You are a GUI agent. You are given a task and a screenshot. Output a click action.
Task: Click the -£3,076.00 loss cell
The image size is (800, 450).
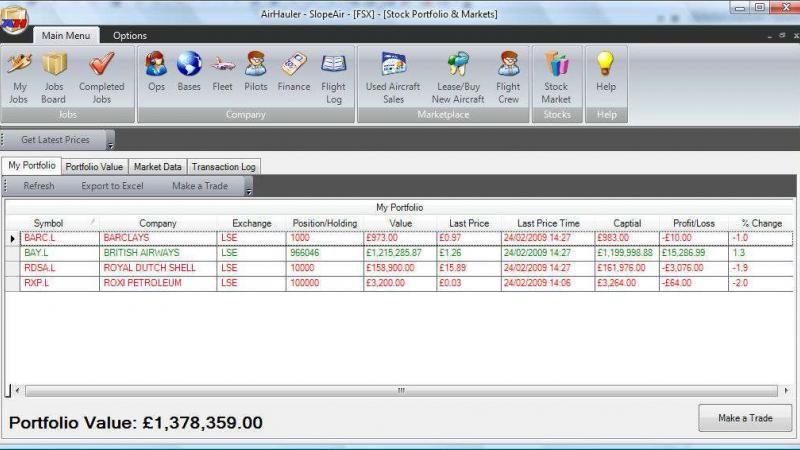click(694, 268)
